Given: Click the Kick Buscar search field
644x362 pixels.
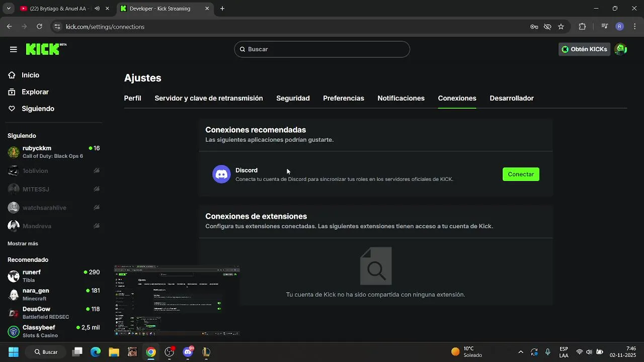Looking at the screenshot, I should pos(322,49).
